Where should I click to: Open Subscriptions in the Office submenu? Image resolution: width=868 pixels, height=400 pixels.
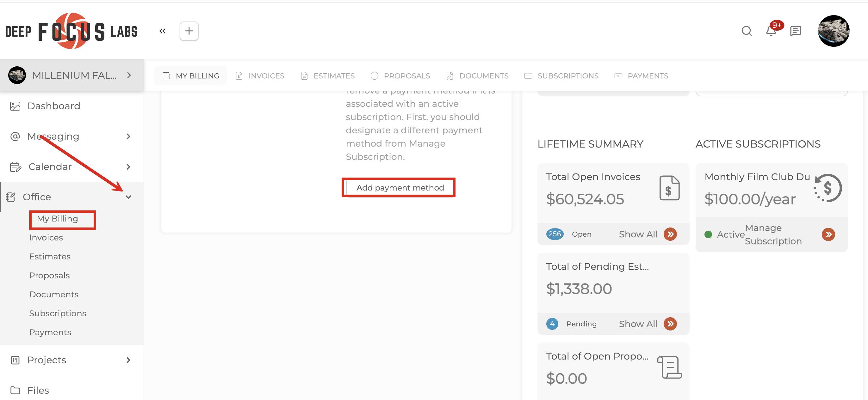pyautogui.click(x=58, y=313)
